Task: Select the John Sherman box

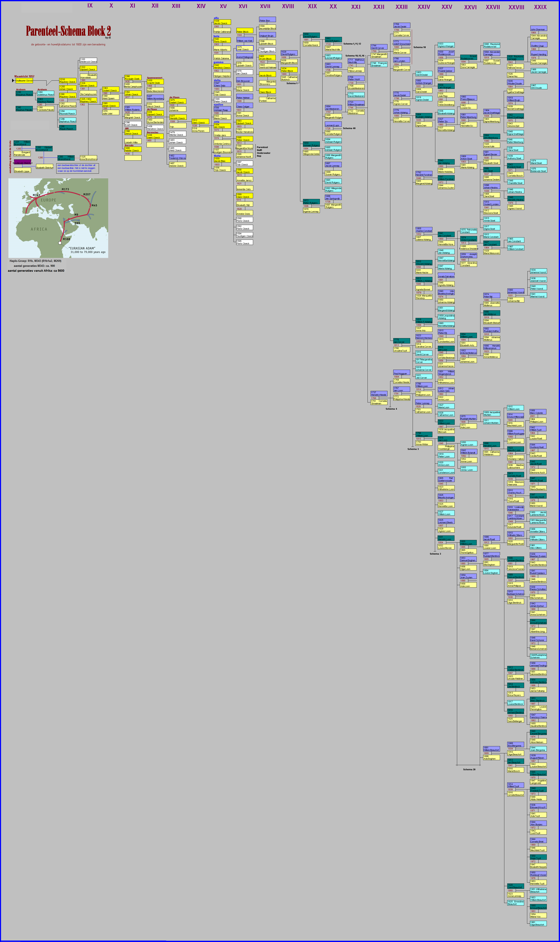Action: pos(539,29)
